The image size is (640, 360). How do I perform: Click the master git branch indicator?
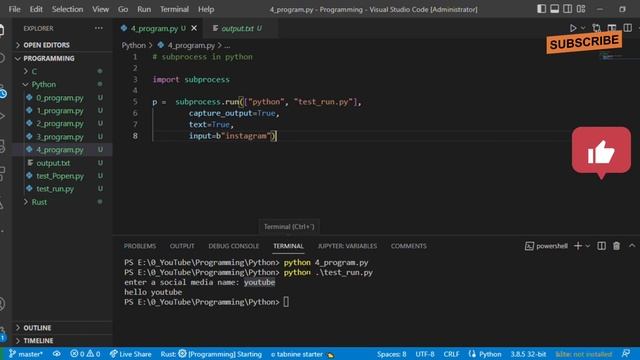pos(26,354)
